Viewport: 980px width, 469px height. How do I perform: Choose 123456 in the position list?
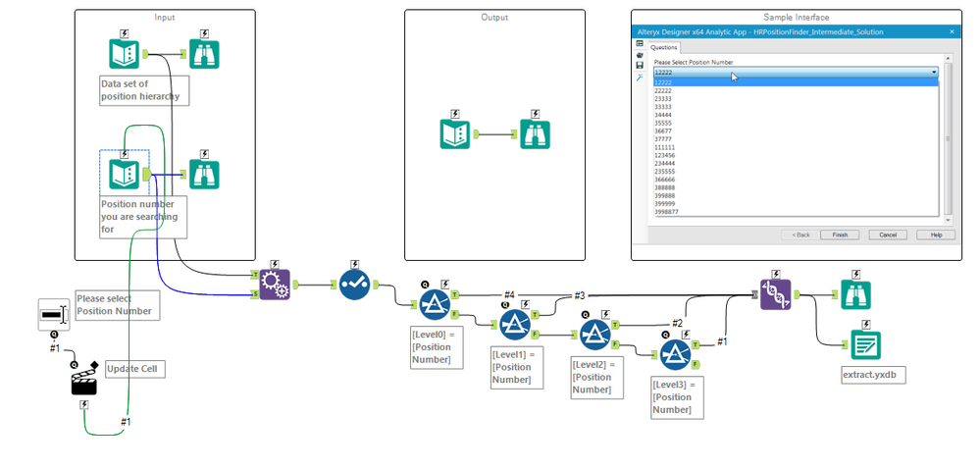click(796, 156)
